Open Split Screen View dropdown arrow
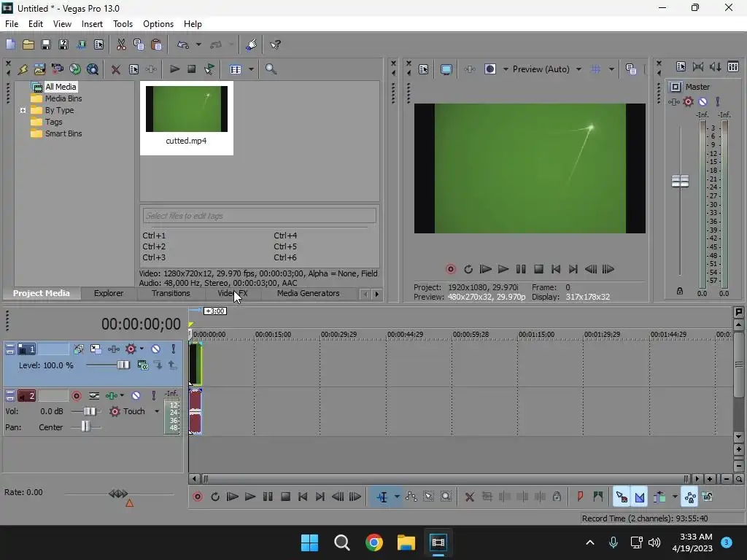The width and height of the screenshot is (747, 560). coord(506,69)
